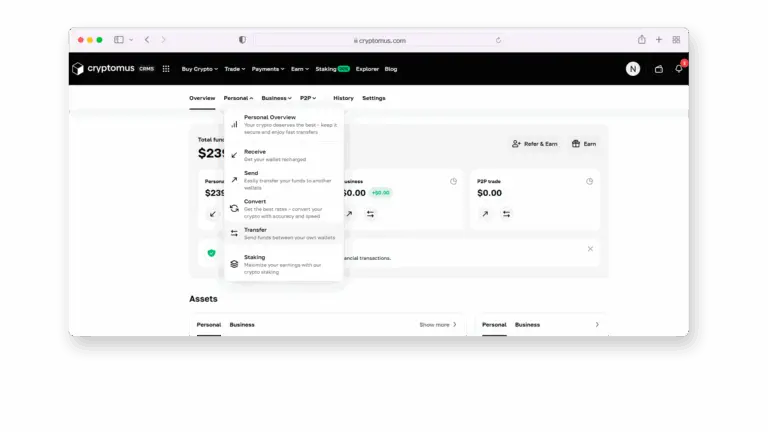The height and width of the screenshot is (432, 768).
Task: Select Transfer from the Personal menu
Action: tap(284, 234)
